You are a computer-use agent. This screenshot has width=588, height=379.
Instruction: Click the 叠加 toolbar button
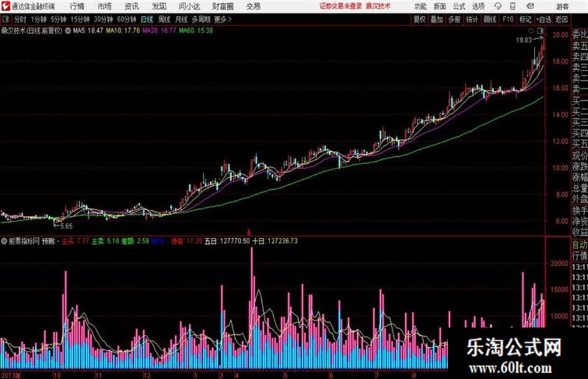tap(437, 19)
